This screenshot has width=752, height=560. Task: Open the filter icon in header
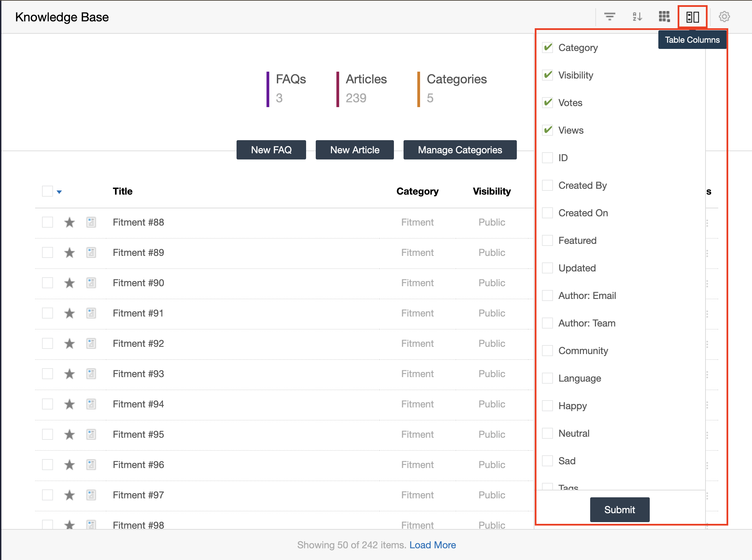pyautogui.click(x=609, y=17)
